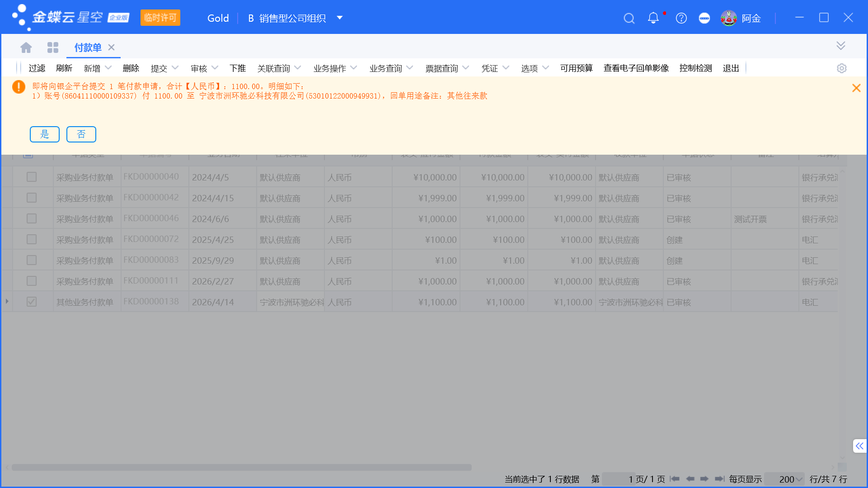Open the organization selector dropdown arrow
The height and width of the screenshot is (488, 868).
[x=340, y=18]
